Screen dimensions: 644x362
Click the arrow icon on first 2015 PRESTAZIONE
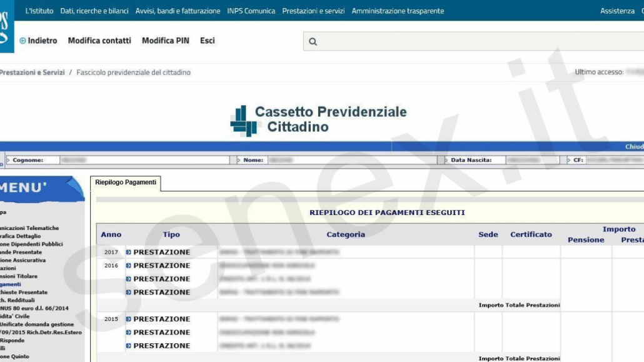pyautogui.click(x=129, y=319)
